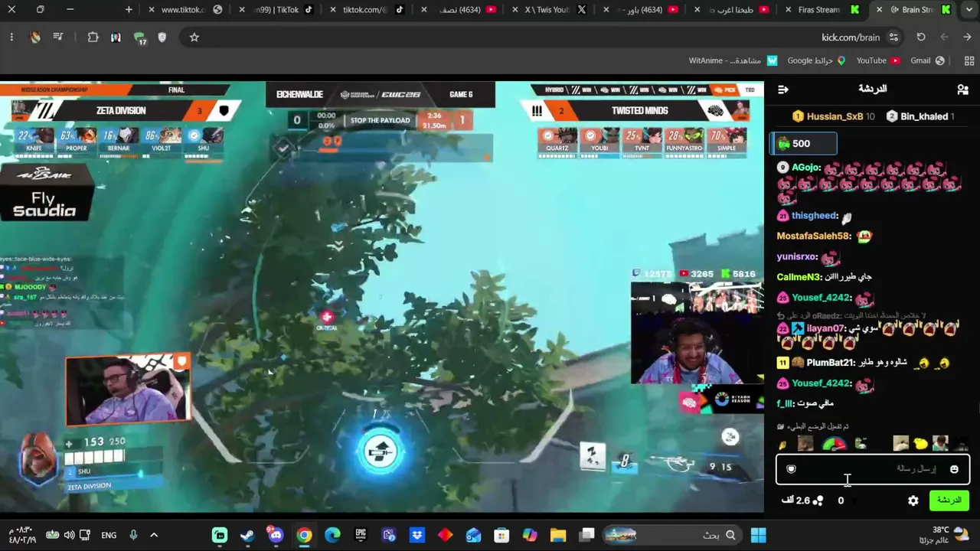Screen dimensions: 980x551
Task: Send message with green الدردشة button
Action: coord(949,500)
